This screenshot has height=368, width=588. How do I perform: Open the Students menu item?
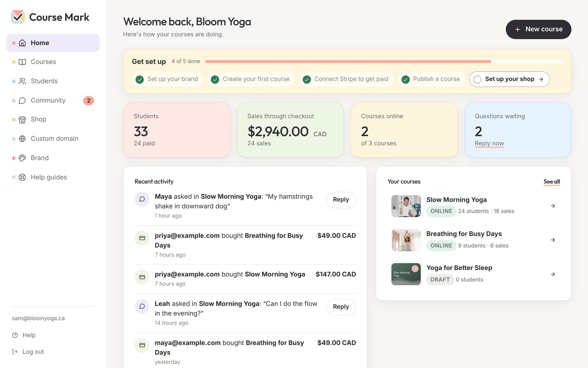[x=53, y=81]
